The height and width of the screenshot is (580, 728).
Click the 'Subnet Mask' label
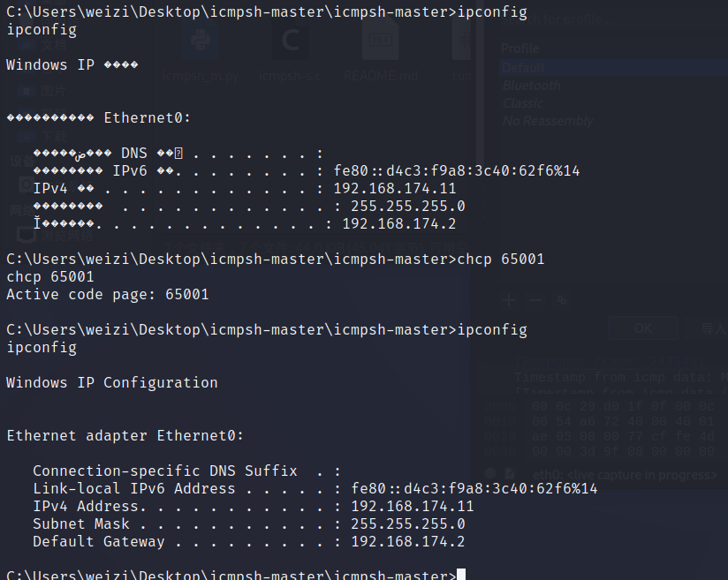point(81,524)
